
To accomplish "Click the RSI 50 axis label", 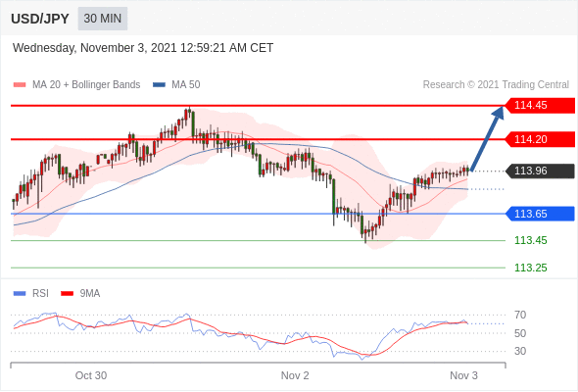I will coord(520,333).
